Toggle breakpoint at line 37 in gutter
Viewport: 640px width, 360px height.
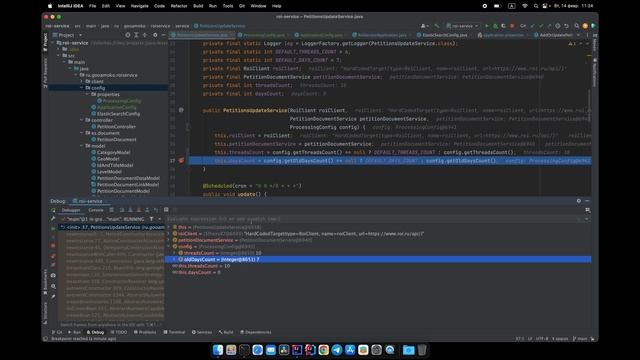[181, 160]
